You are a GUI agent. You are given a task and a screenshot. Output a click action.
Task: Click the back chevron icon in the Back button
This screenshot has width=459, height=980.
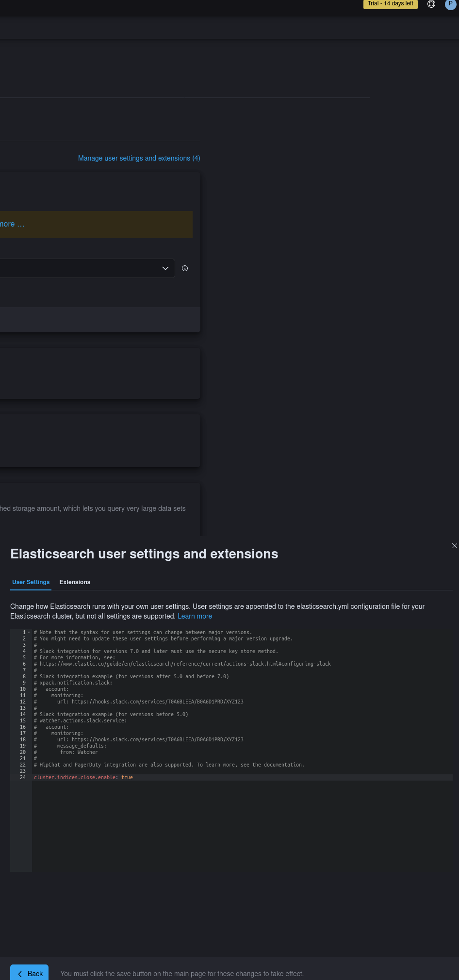tap(20, 974)
